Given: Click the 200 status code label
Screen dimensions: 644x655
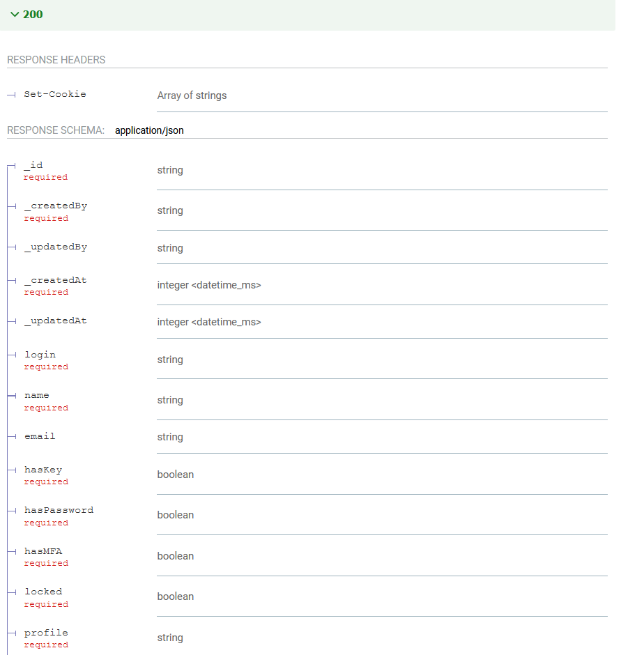Looking at the screenshot, I should click(33, 15).
